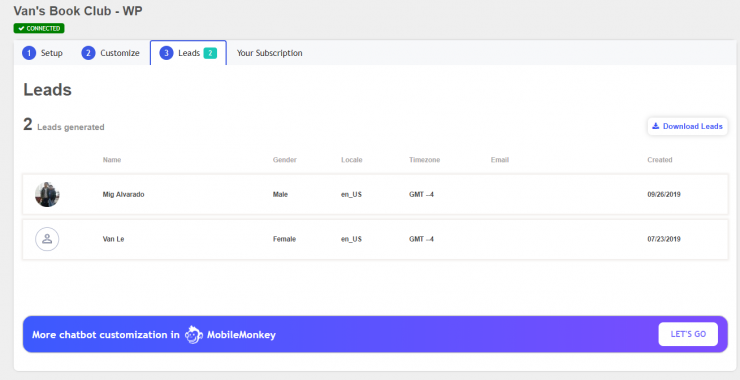The height and width of the screenshot is (380, 740).
Task: Click the Female gender cell
Action: (x=284, y=239)
